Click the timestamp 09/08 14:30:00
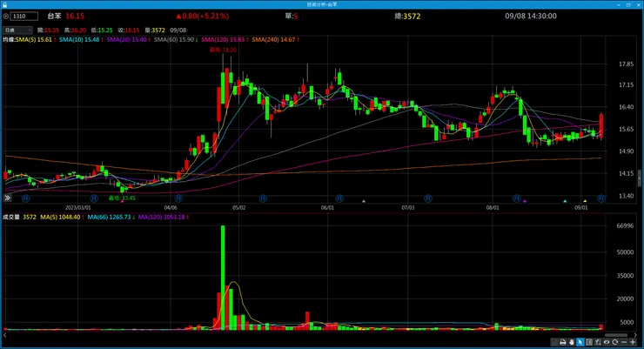Screen dimensions: 644x349 coord(531,16)
